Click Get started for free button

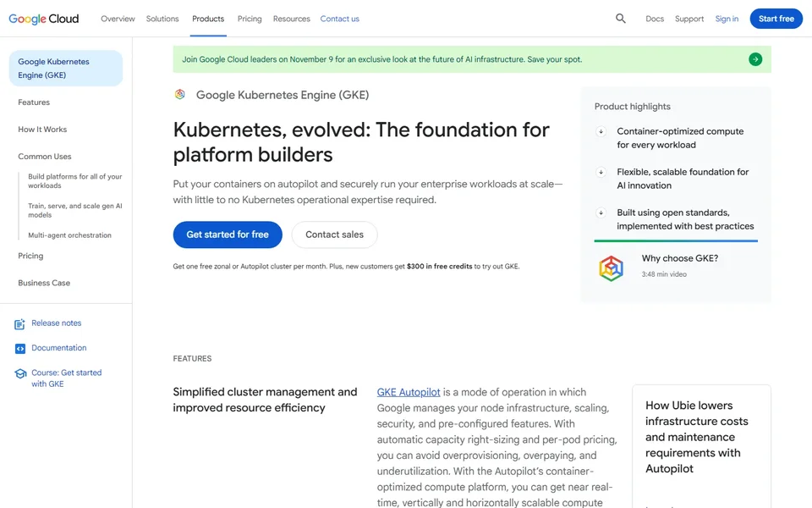click(x=228, y=235)
